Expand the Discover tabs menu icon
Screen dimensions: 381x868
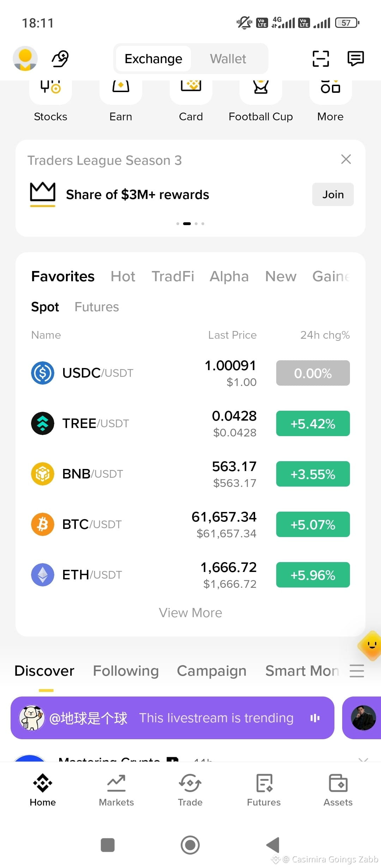tap(357, 671)
